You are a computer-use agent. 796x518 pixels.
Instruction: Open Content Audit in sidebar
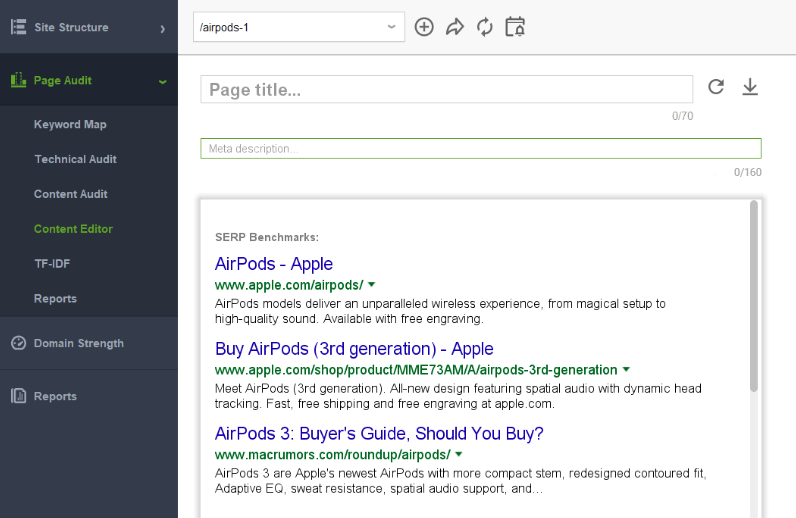tap(71, 194)
